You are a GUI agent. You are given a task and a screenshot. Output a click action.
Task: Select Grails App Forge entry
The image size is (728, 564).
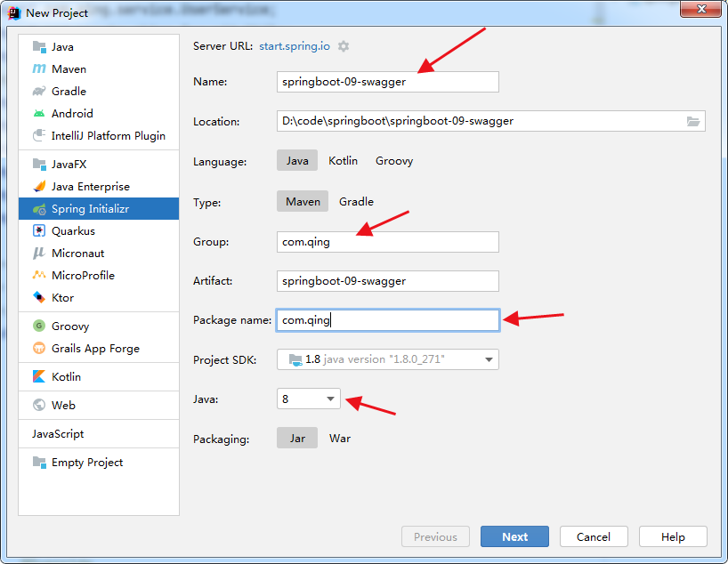(99, 348)
